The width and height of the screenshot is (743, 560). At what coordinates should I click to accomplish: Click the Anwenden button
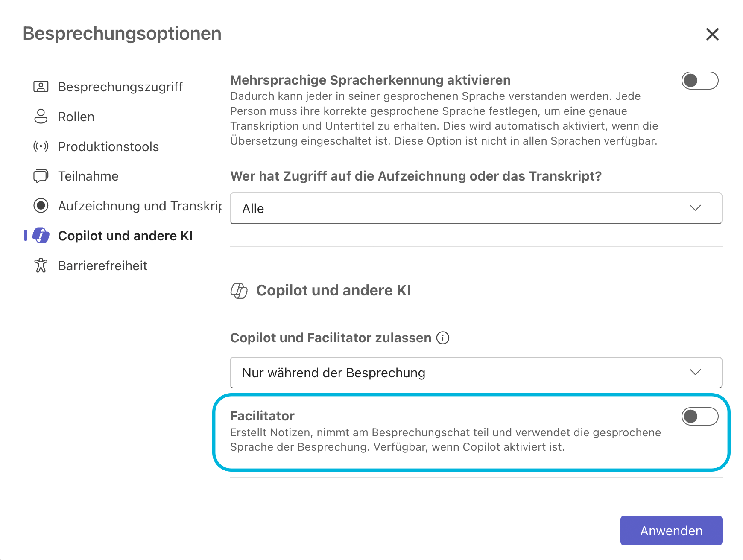pos(671,531)
